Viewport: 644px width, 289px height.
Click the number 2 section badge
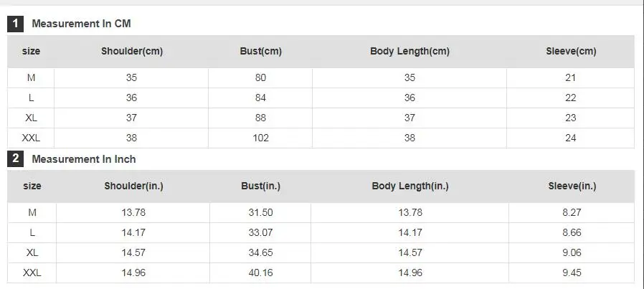tap(15, 159)
